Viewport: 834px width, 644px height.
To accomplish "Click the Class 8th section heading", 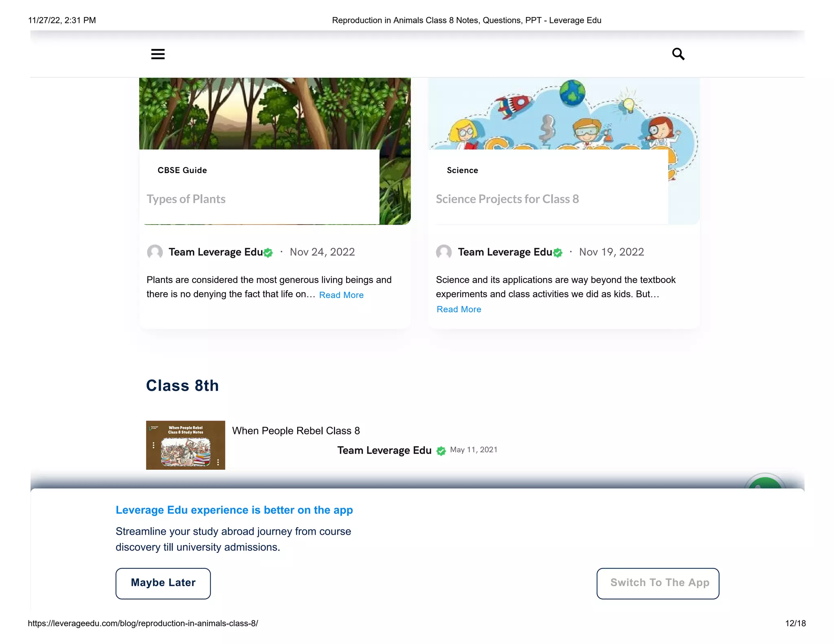I will point(182,386).
